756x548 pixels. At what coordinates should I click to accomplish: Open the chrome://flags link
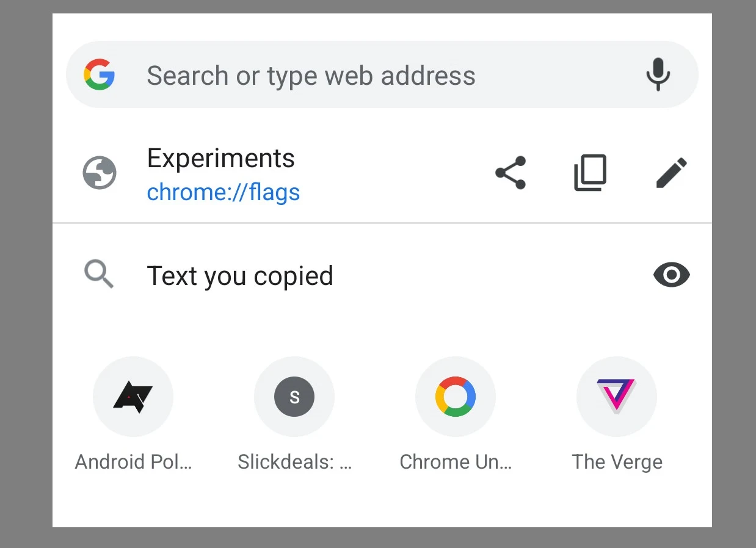pos(223,192)
